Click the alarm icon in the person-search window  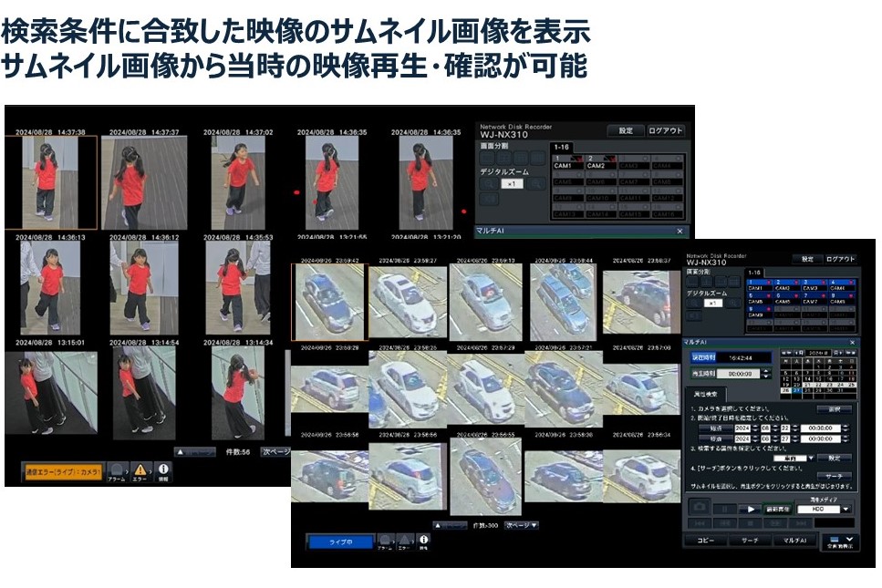(x=117, y=471)
